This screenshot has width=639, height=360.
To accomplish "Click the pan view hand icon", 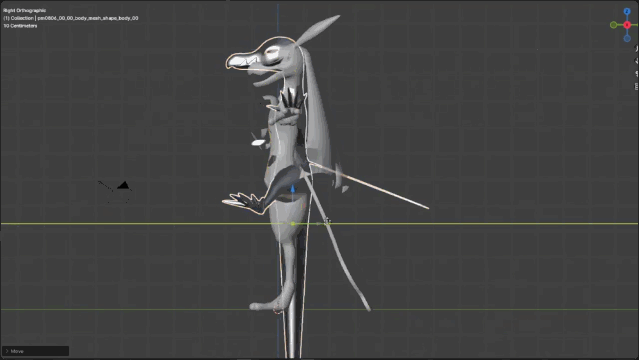I will 637,61.
